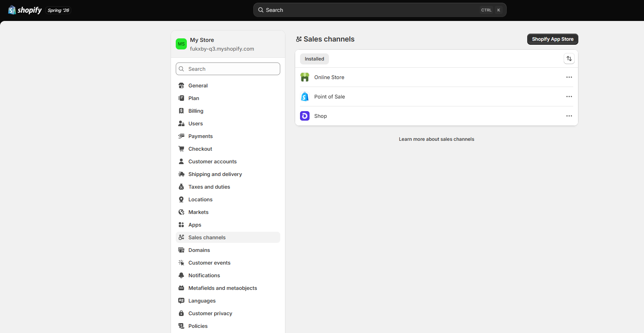Click the Languages icon in sidebar
This screenshot has width=644, height=333.
pyautogui.click(x=181, y=301)
